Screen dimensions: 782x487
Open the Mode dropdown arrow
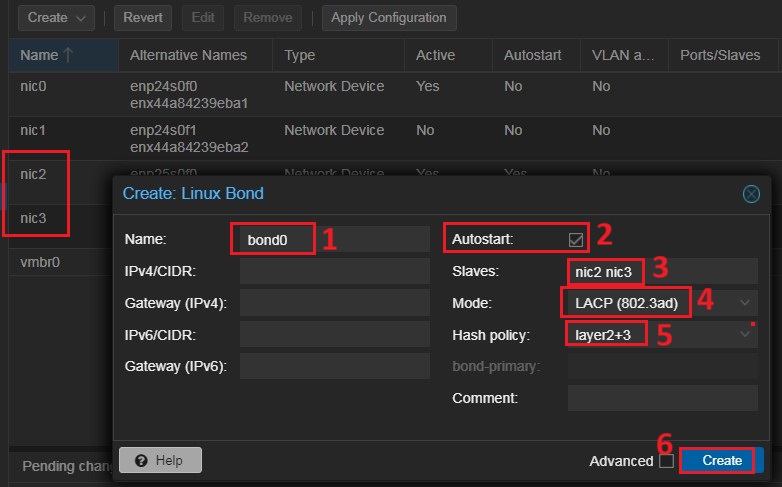tap(745, 303)
